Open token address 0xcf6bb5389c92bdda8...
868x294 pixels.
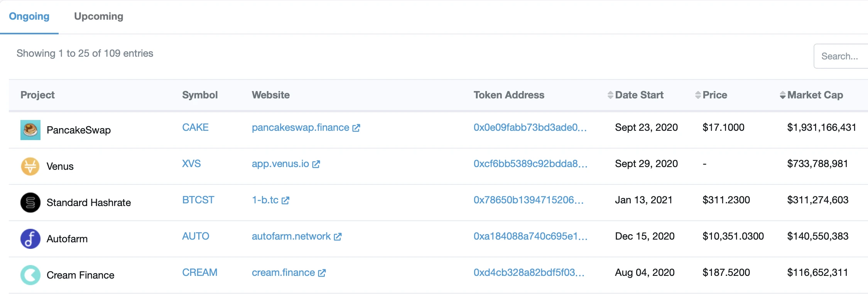pyautogui.click(x=530, y=164)
